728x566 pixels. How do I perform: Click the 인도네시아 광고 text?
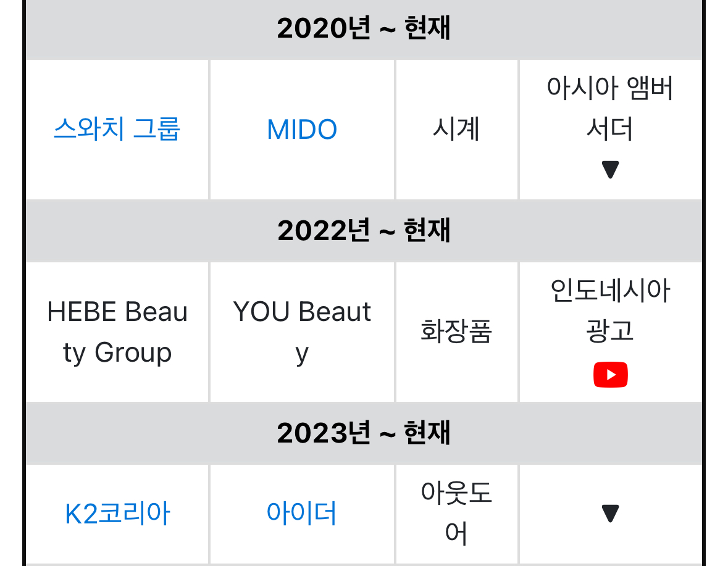(x=610, y=310)
